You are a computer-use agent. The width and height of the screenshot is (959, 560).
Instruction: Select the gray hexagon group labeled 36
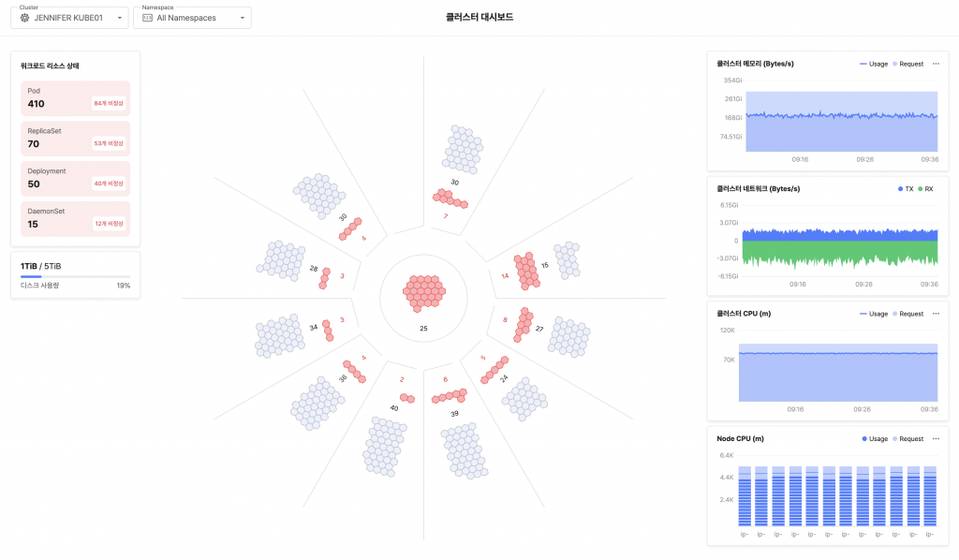pos(317,404)
